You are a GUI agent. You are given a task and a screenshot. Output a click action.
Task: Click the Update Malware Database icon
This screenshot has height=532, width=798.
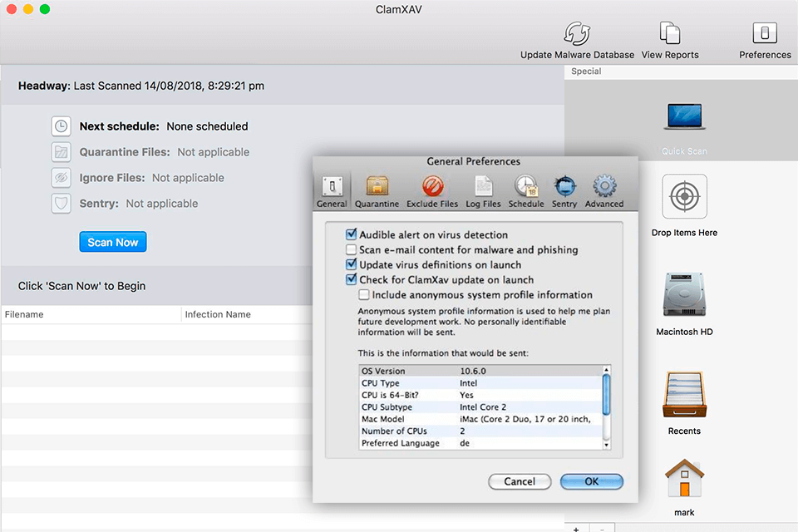point(577,34)
